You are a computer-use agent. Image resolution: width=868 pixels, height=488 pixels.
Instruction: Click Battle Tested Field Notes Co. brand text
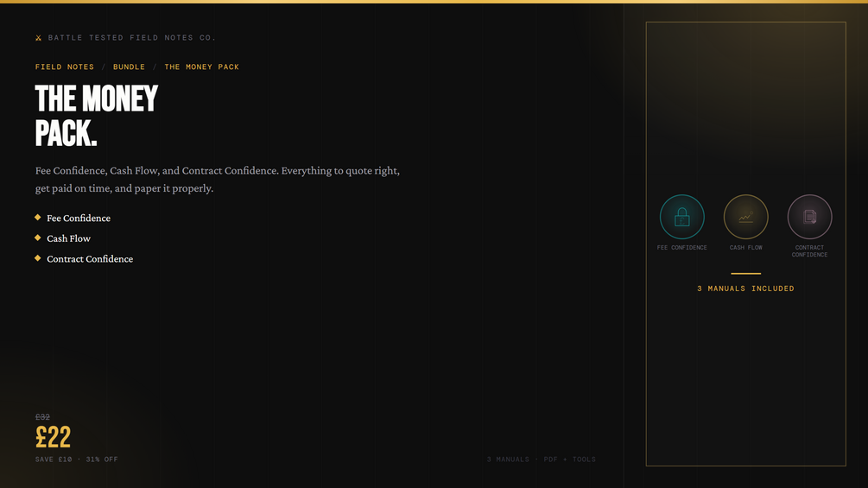tap(132, 38)
